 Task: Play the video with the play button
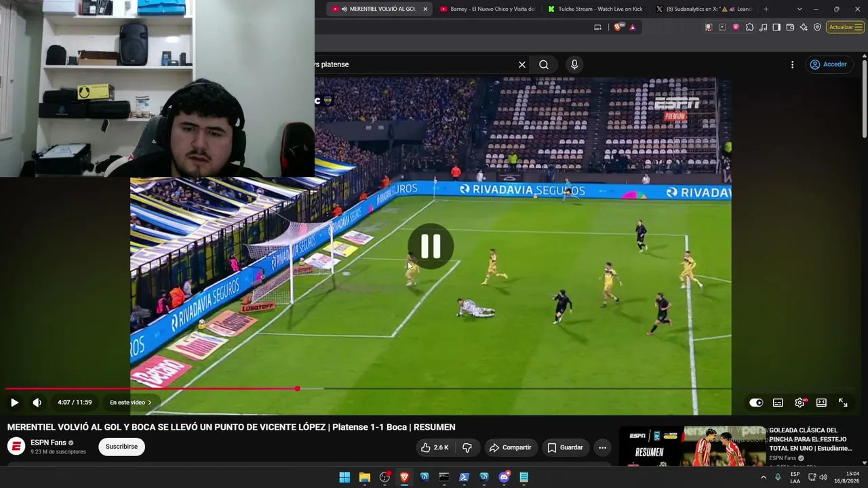point(14,403)
